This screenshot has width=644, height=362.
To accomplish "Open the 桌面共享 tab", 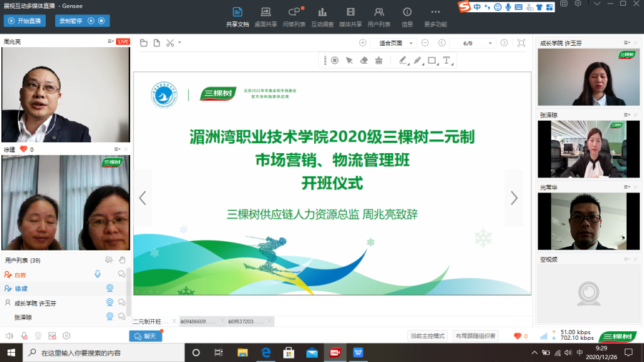I will (265, 16).
